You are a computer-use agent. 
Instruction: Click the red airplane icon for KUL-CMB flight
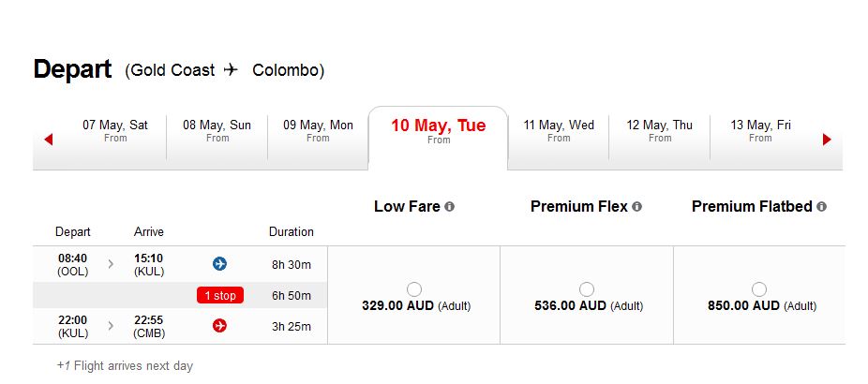tap(219, 326)
